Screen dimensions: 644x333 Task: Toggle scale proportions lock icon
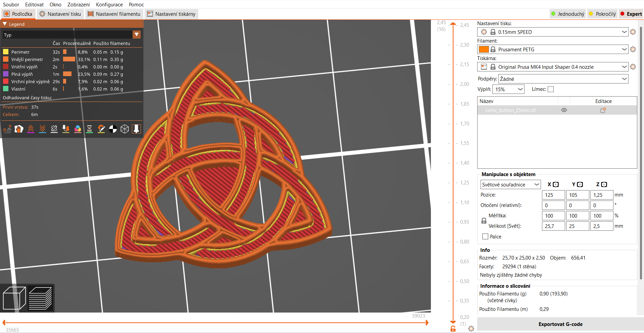point(484,221)
